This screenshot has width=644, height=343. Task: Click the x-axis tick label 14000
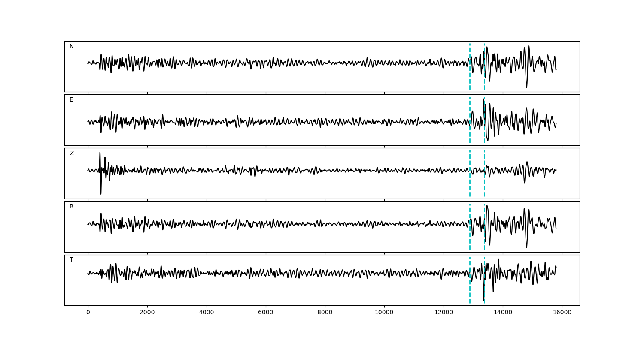[503, 313]
